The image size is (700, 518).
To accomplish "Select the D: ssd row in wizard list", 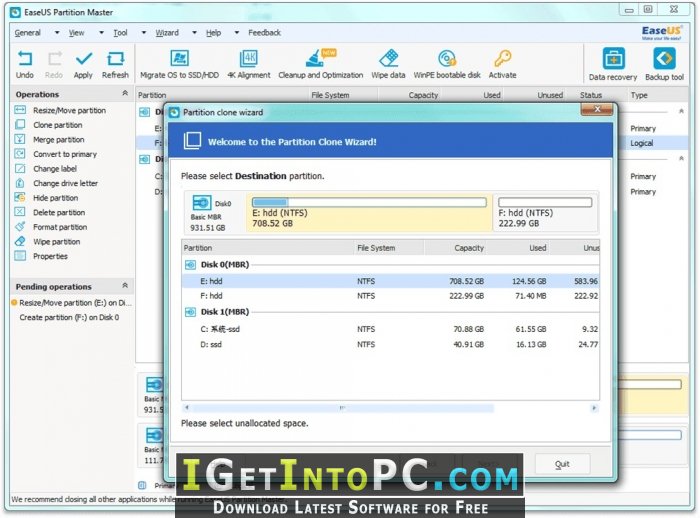I will [x=391, y=344].
